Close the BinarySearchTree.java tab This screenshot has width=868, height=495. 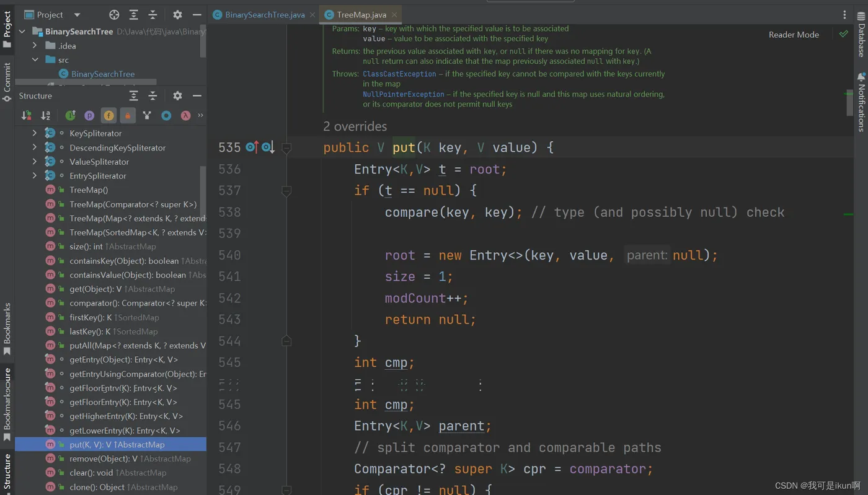point(311,15)
